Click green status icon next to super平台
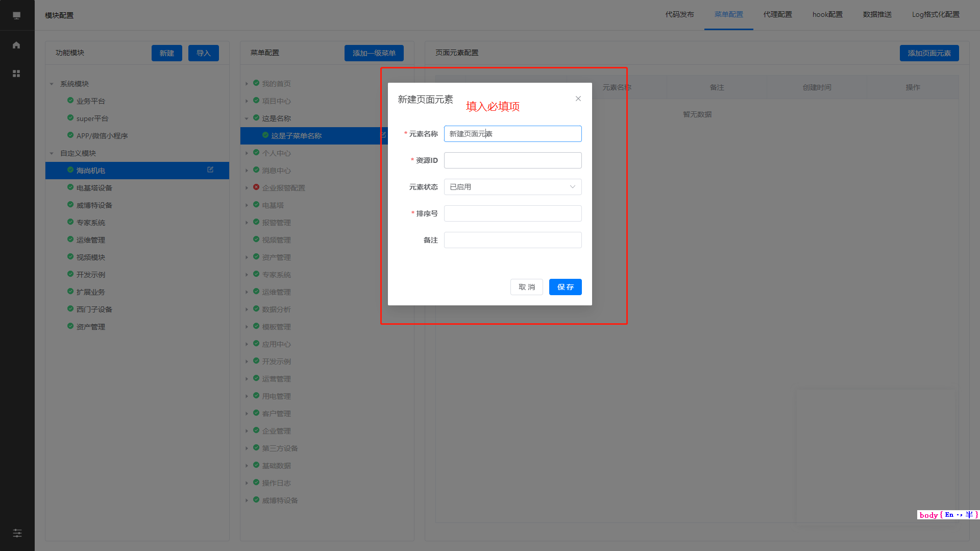 coord(70,117)
